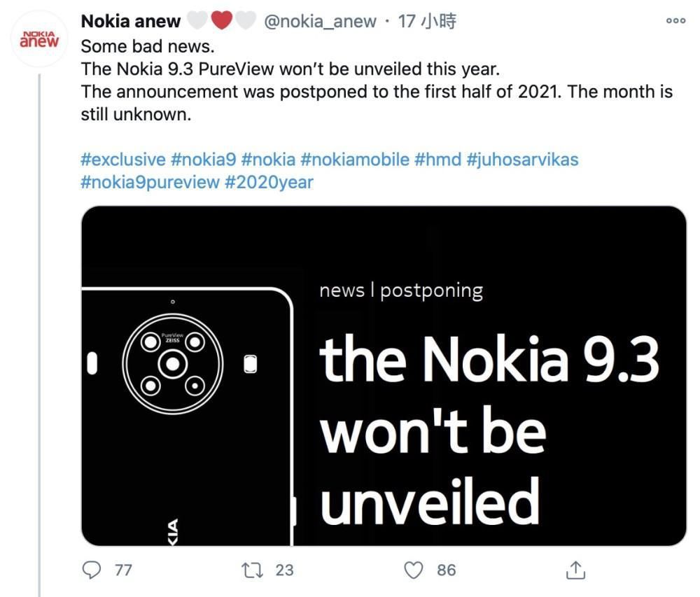
Task: Open the tweet's three-dot more menu
Action: 675,22
